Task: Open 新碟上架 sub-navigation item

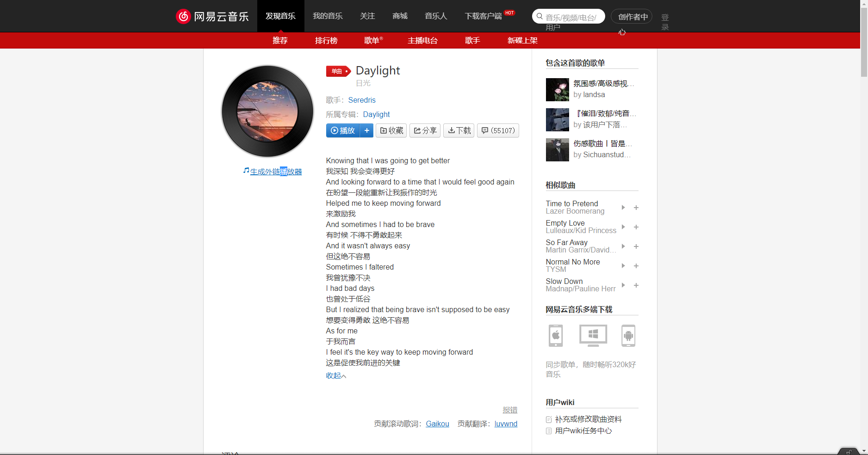Action: [522, 41]
